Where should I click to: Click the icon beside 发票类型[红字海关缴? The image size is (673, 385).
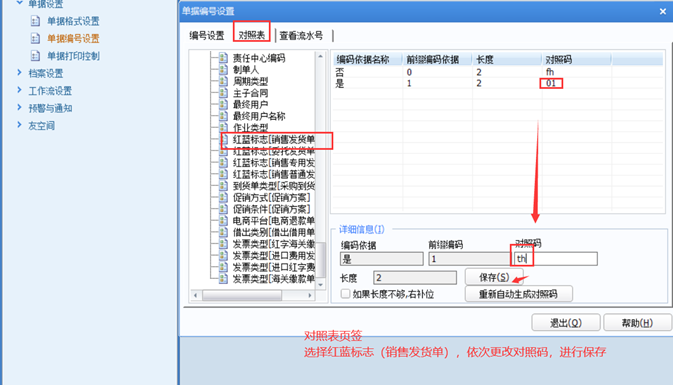pos(223,244)
